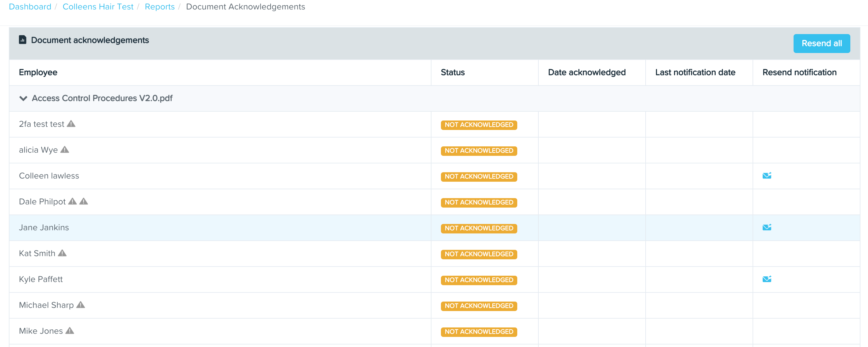Click the warning triangle beside 2fa test test
This screenshot has width=868, height=347.
71,124
